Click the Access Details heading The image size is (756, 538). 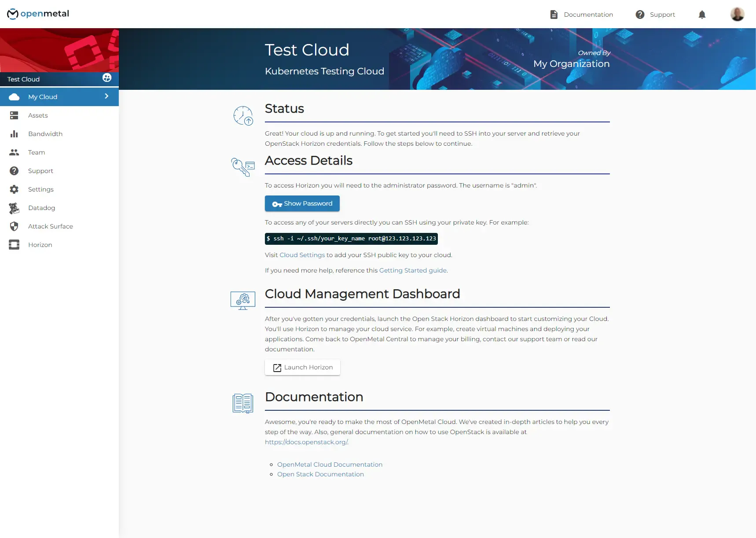tap(308, 161)
